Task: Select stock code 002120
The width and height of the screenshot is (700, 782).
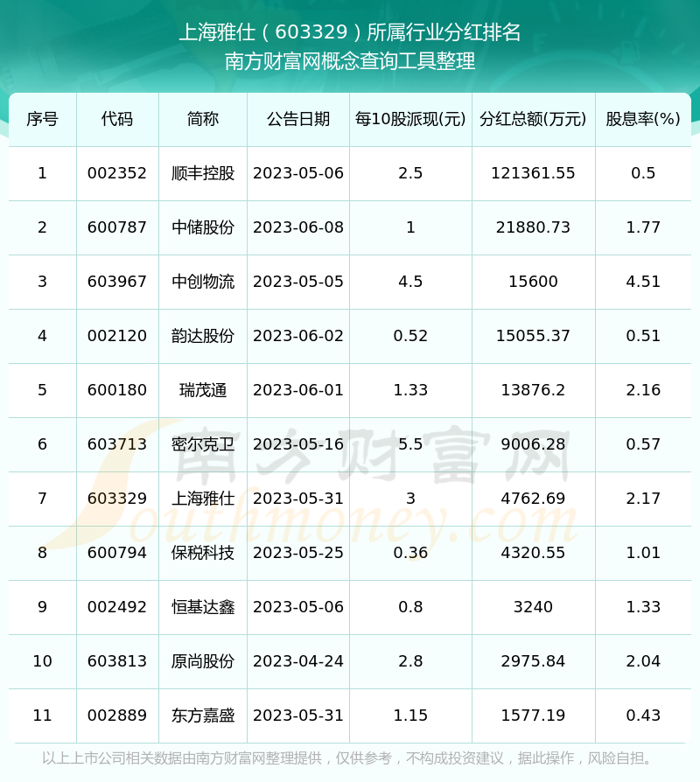Action: (x=117, y=336)
